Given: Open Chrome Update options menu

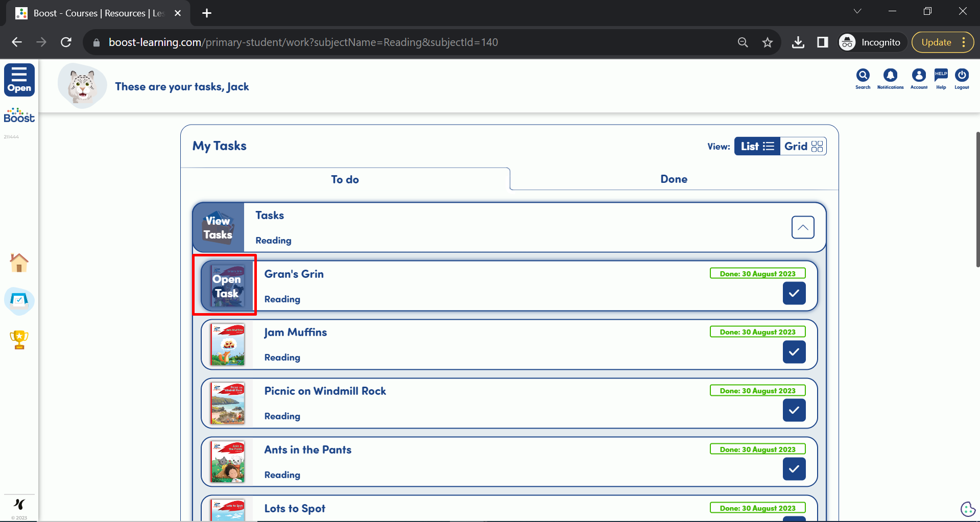Looking at the screenshot, I should pyautogui.click(x=963, y=42).
